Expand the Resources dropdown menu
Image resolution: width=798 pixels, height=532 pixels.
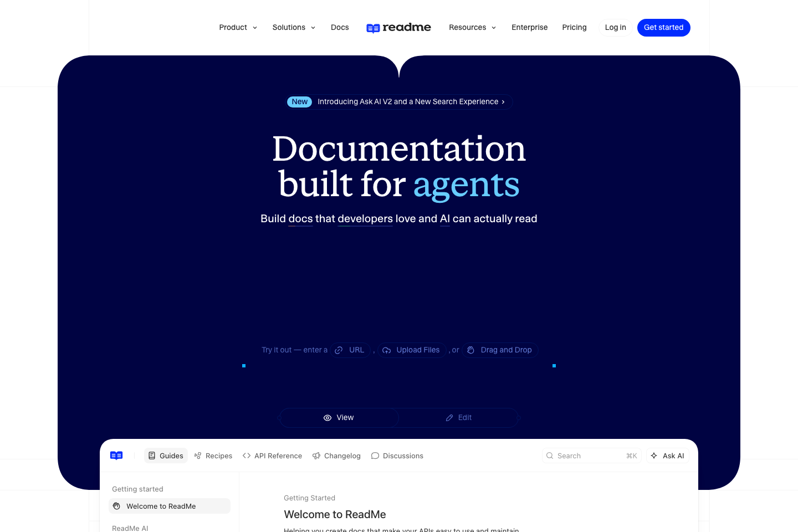click(x=472, y=28)
